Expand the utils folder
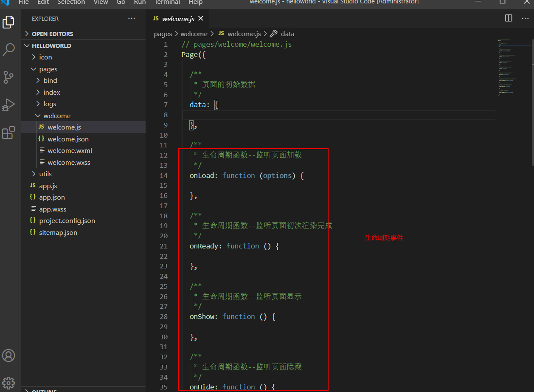This screenshot has height=392, width=534. coord(83,174)
